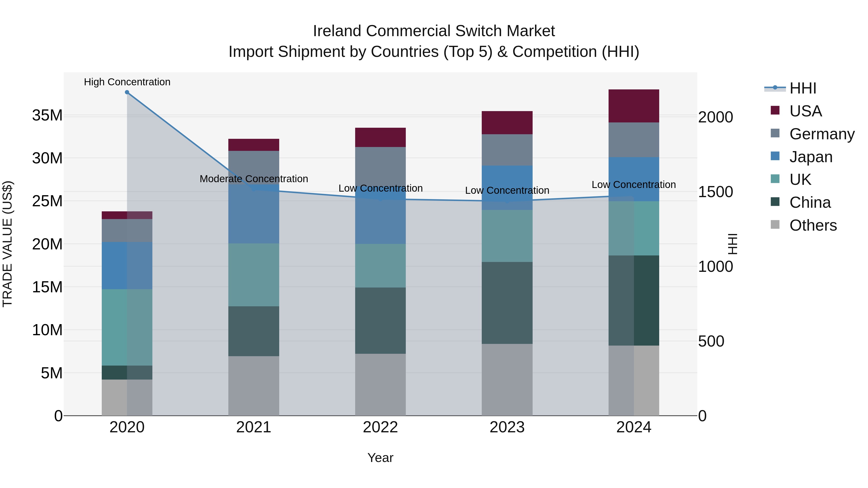Screen dimensions: 868x488
Task: Click the China segment of 2023 bar
Action: pos(507,303)
